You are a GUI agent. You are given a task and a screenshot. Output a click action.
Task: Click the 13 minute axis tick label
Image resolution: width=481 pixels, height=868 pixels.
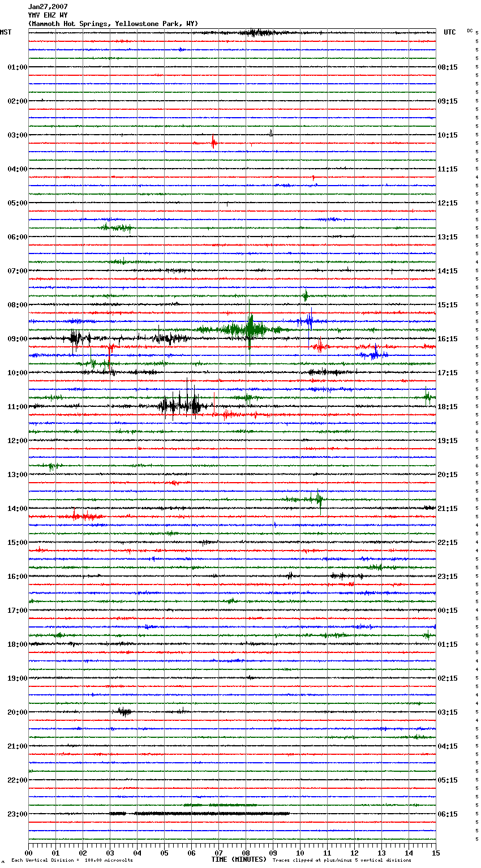click(381, 853)
